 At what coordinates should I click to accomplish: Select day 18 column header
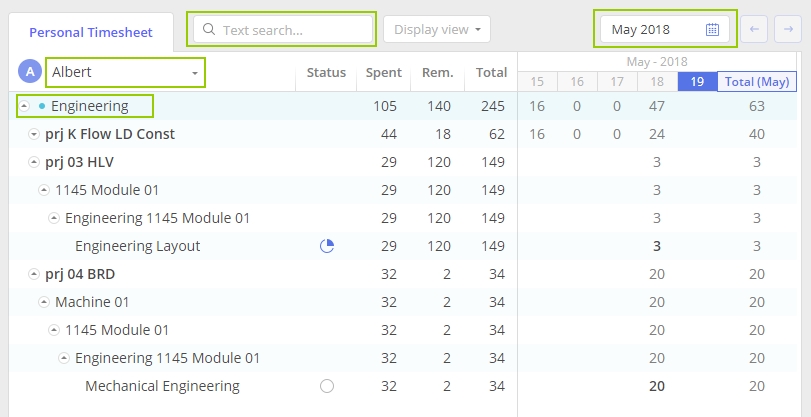tap(657, 82)
